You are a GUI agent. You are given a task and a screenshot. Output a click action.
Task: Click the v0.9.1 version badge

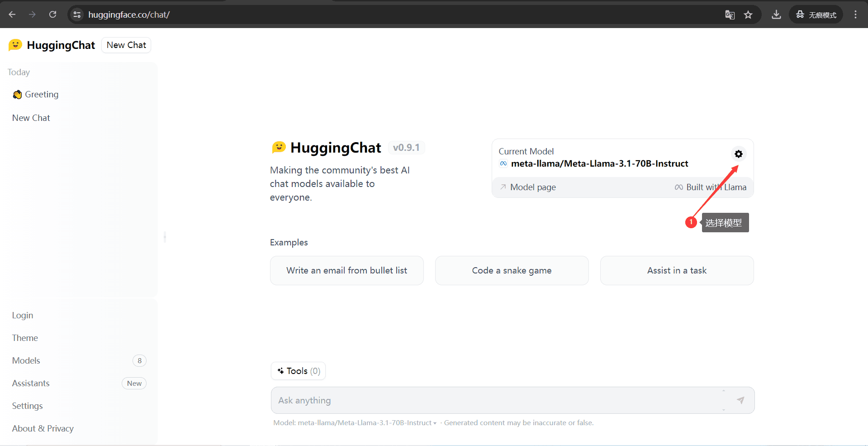(x=406, y=148)
